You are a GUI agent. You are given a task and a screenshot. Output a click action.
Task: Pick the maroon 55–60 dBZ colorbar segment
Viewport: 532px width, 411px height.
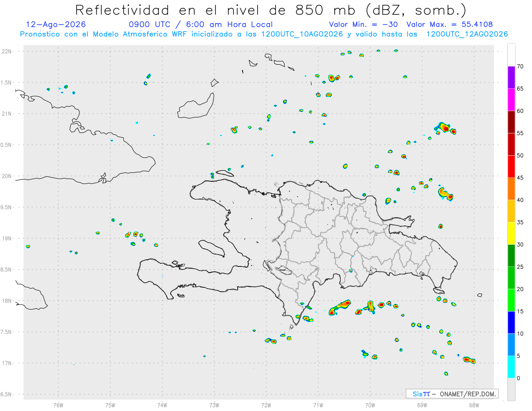[511, 122]
